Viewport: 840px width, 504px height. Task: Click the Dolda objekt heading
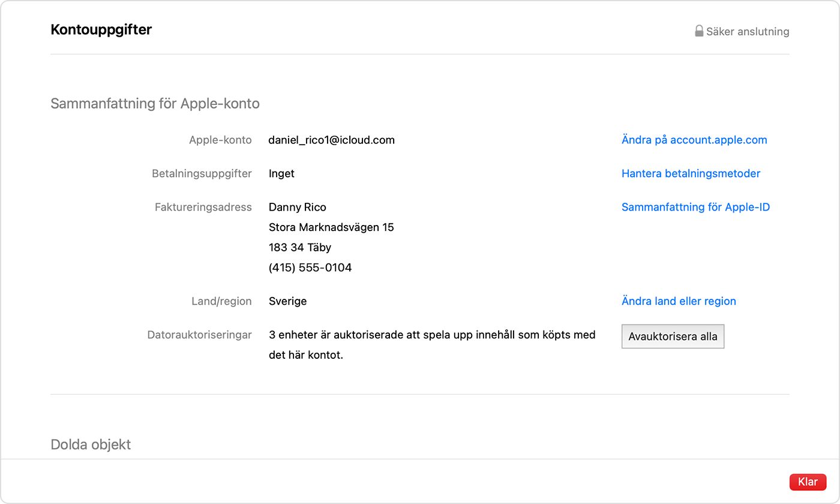tap(91, 445)
